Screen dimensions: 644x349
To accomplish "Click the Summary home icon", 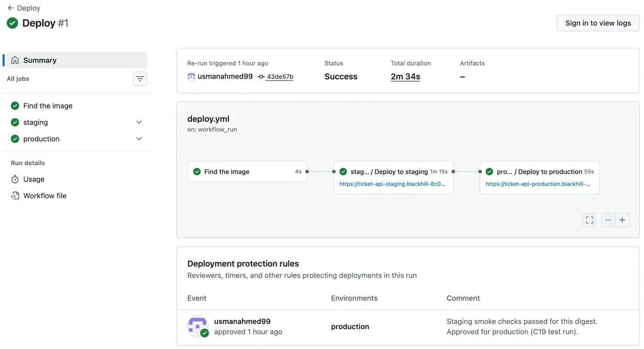I will click(15, 60).
